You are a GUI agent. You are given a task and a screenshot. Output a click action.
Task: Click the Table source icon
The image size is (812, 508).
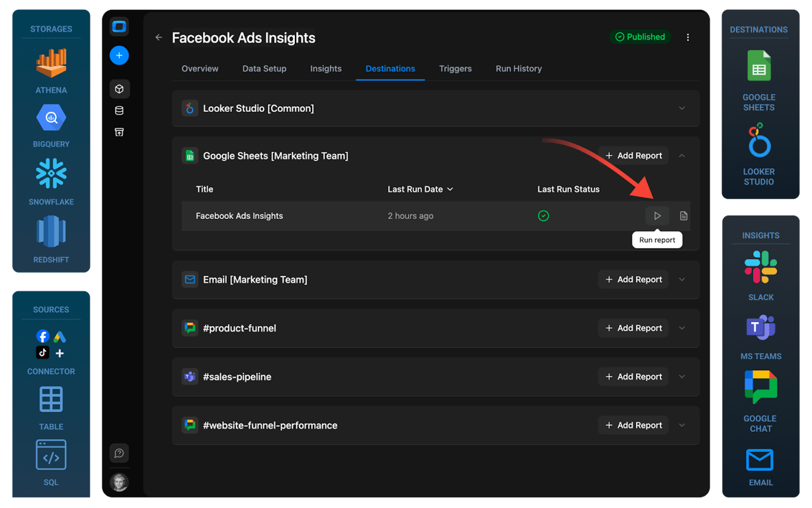[51, 400]
